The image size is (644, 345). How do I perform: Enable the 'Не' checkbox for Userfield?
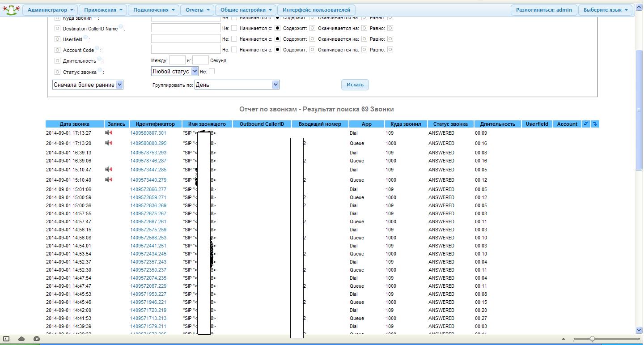[x=234, y=39]
